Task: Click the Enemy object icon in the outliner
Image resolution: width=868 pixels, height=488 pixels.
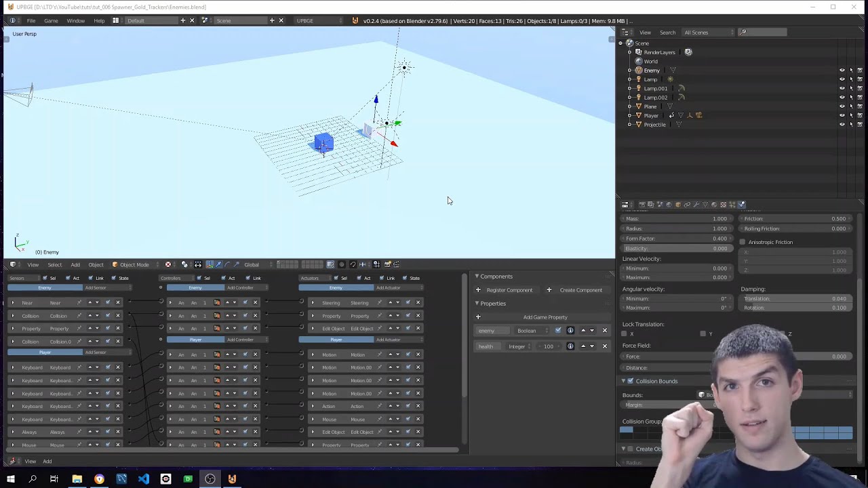Action: pos(638,70)
